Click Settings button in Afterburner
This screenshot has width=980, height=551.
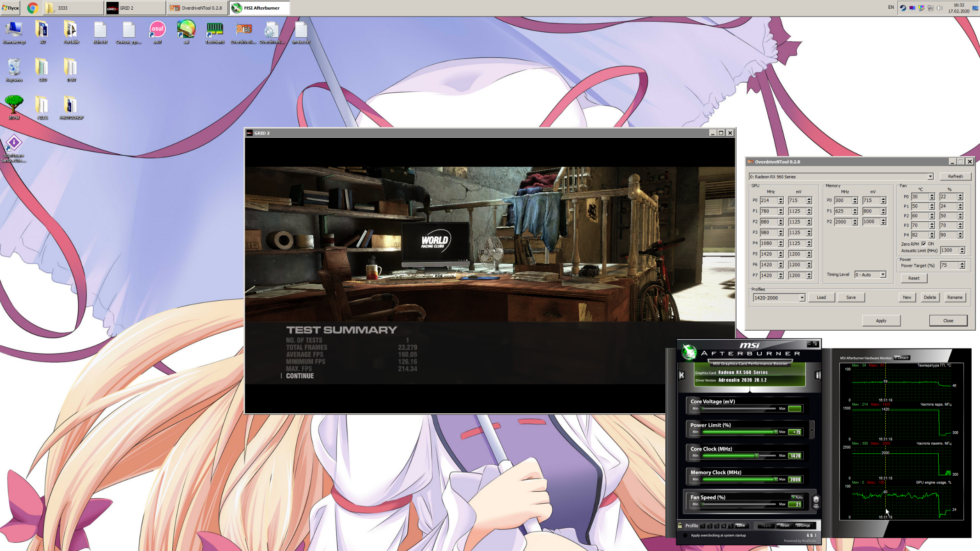[803, 525]
